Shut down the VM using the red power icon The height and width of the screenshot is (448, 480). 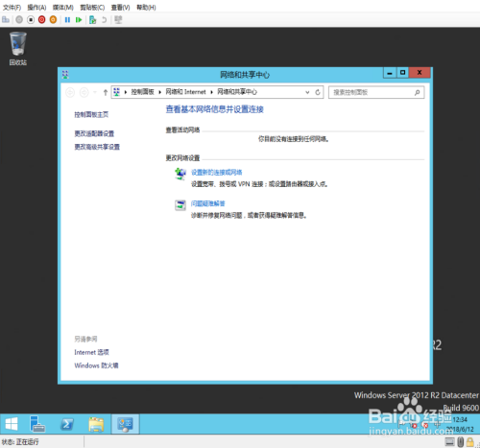42,20
